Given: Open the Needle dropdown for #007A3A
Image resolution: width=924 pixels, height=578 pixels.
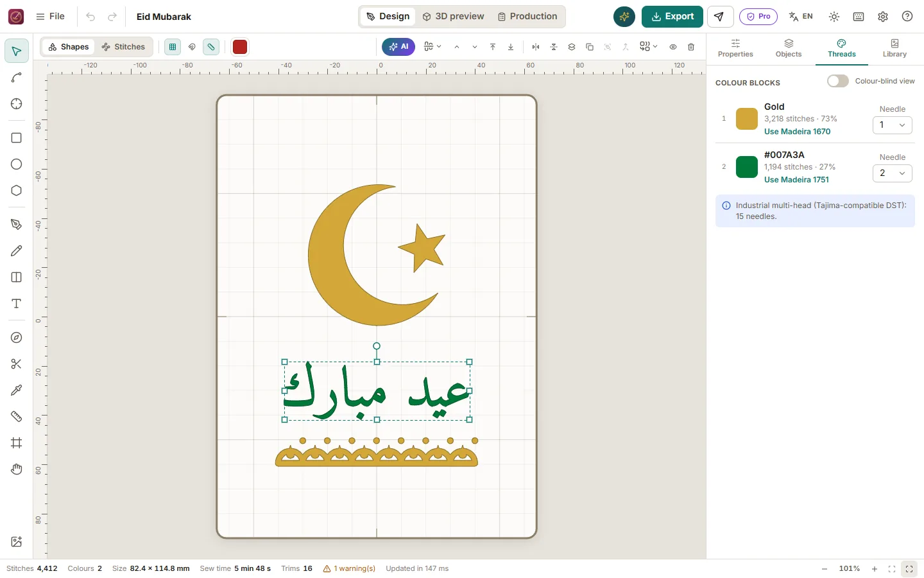Looking at the screenshot, I should coord(893,173).
